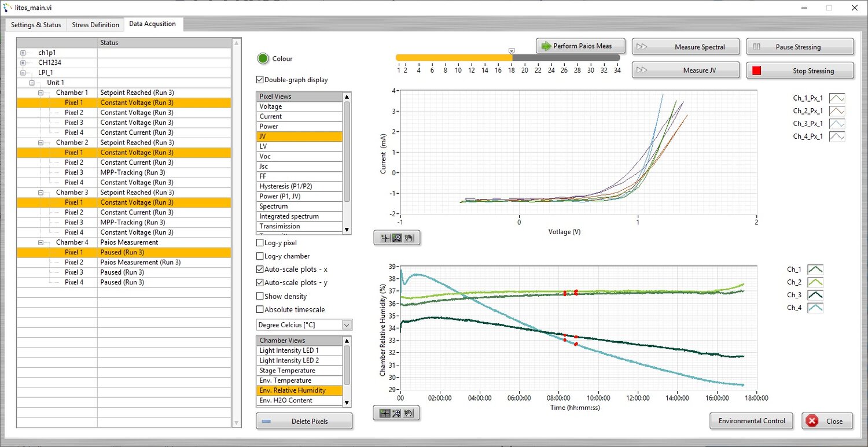The width and height of the screenshot is (868, 447).
Task: Enable Show density checkbox
Action: coord(260,296)
